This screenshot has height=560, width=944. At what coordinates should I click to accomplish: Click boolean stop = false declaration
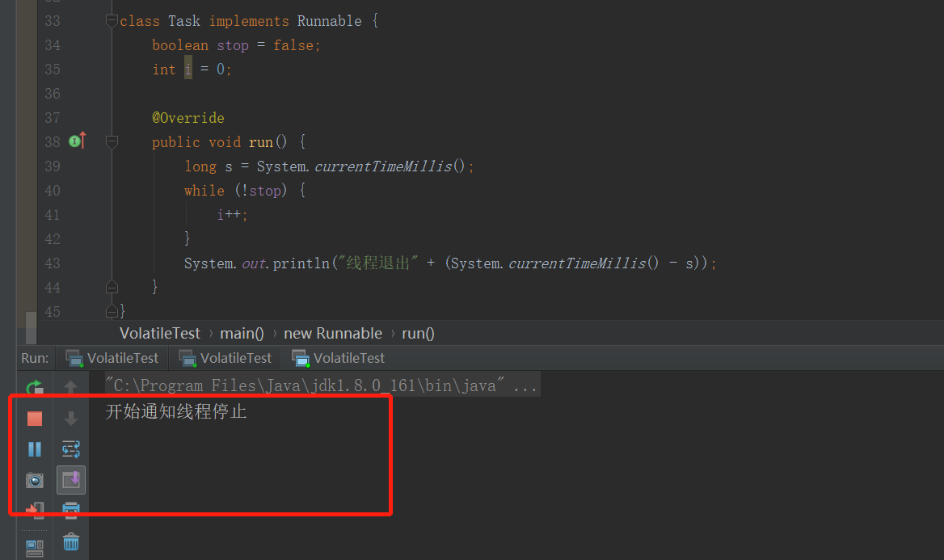(236, 46)
